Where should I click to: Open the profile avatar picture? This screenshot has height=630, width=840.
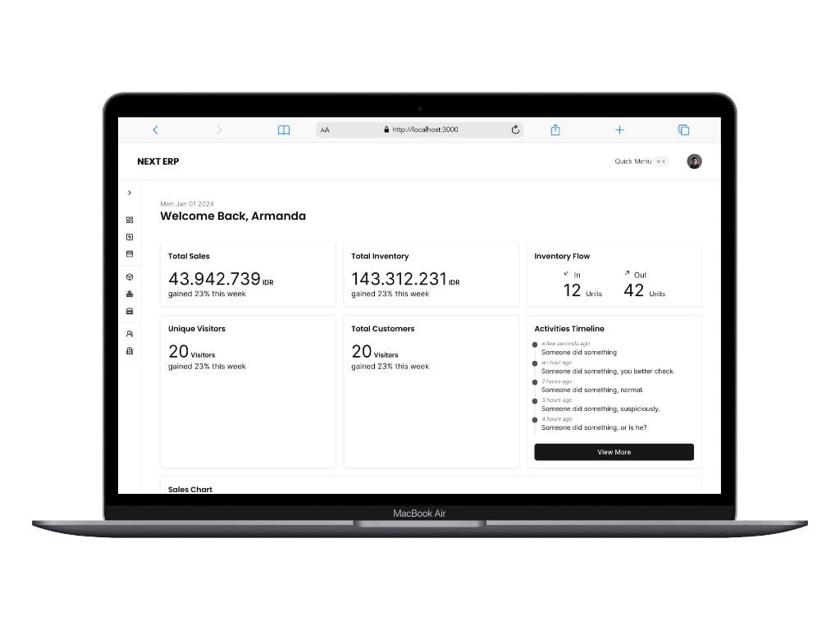coord(694,161)
